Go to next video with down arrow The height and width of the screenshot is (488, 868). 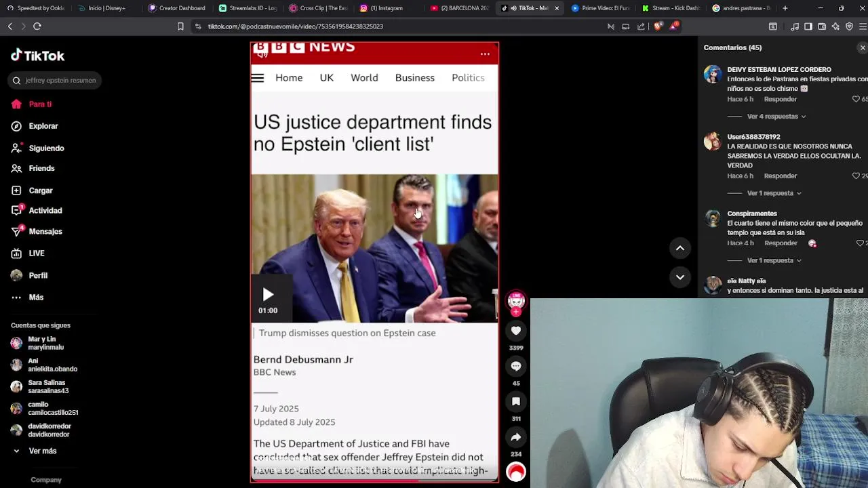pos(680,277)
